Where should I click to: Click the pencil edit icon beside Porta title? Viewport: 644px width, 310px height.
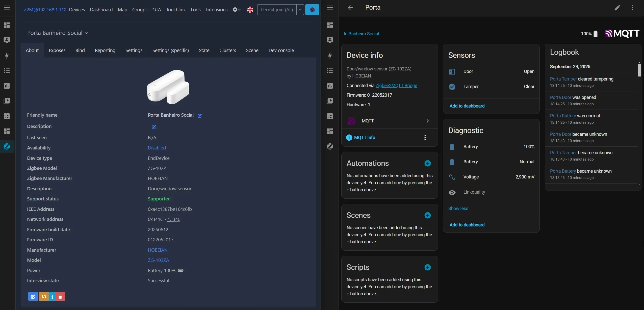click(x=617, y=8)
